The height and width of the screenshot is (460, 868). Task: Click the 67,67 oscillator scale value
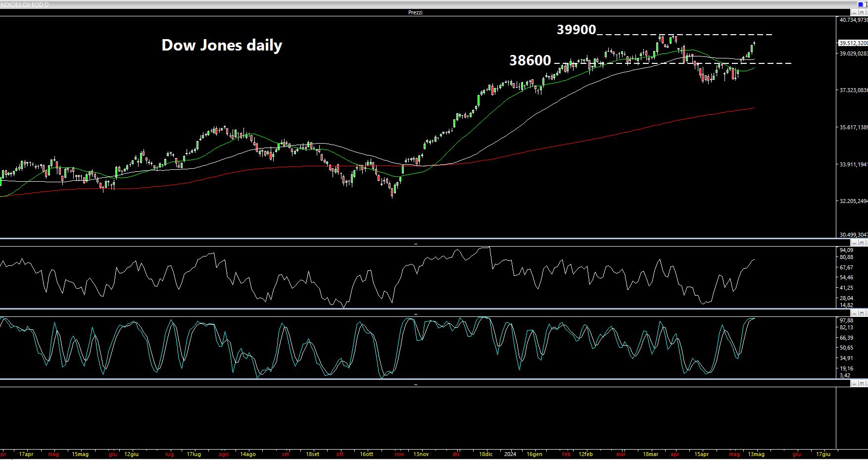pyautogui.click(x=846, y=268)
